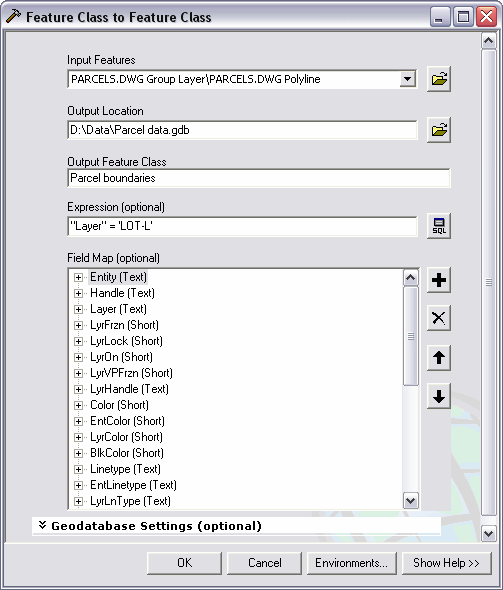Maximize the Feature Class to Feature Class window
This screenshot has height=590, width=503.
pos(463,17)
